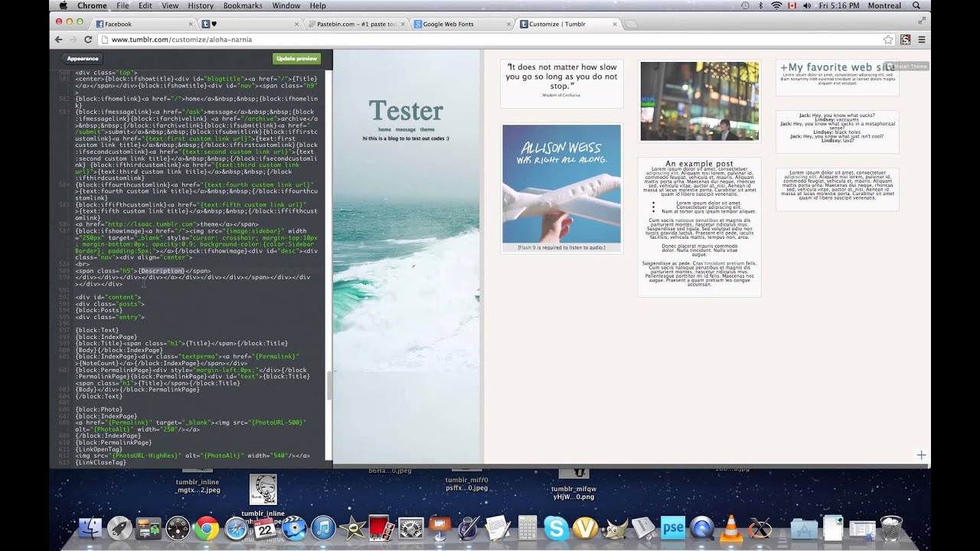Click the Montreal user name in menu bar
980x551 pixels.
[884, 5]
